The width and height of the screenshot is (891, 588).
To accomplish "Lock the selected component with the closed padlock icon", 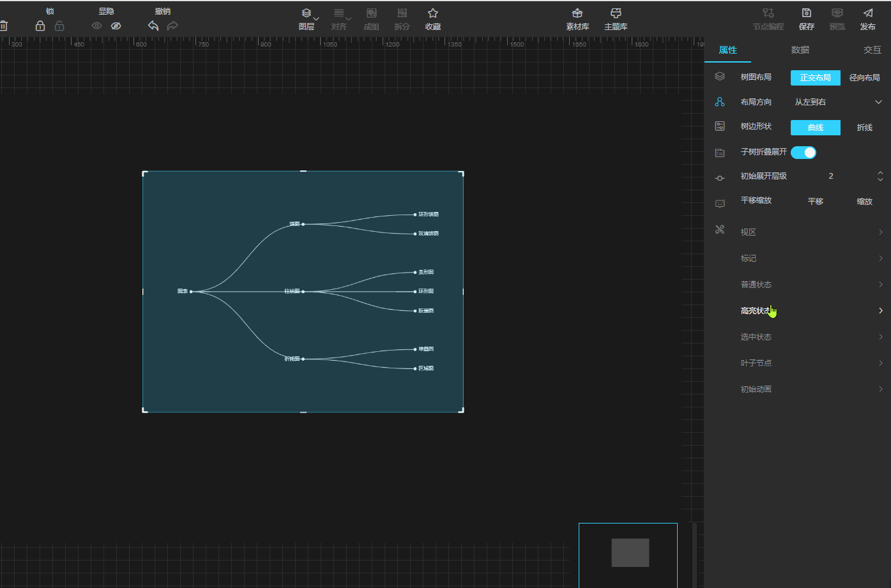I will coord(40,26).
